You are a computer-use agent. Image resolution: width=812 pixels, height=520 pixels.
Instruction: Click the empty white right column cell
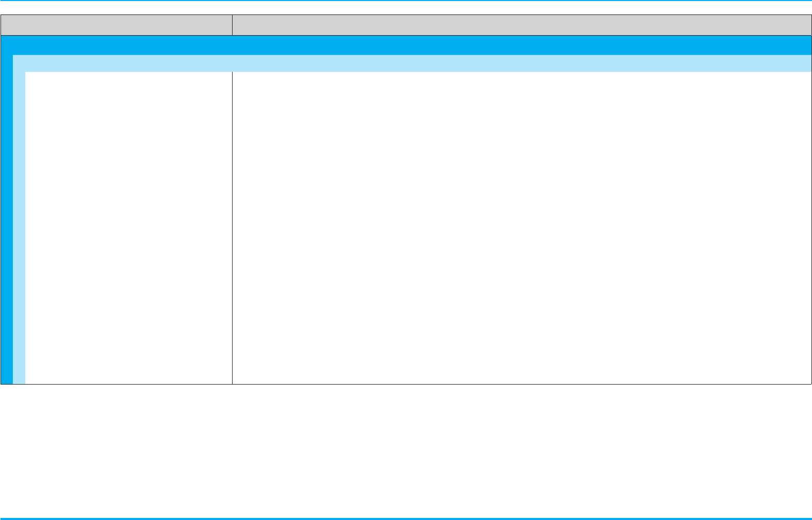point(522,227)
